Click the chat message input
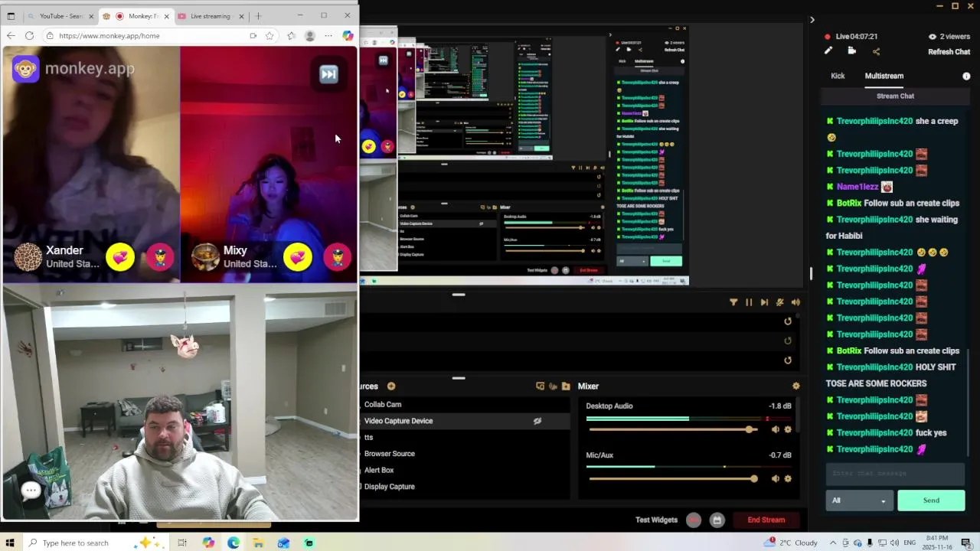Viewport: 980px width, 551px height. point(895,474)
